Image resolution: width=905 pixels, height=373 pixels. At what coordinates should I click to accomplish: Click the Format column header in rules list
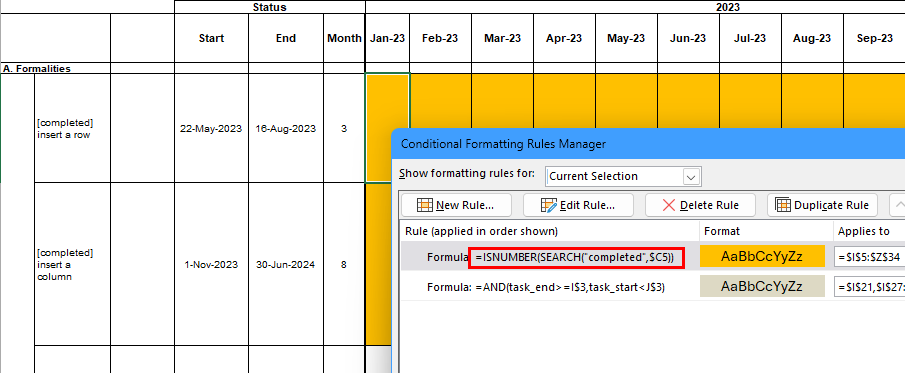tap(765, 232)
